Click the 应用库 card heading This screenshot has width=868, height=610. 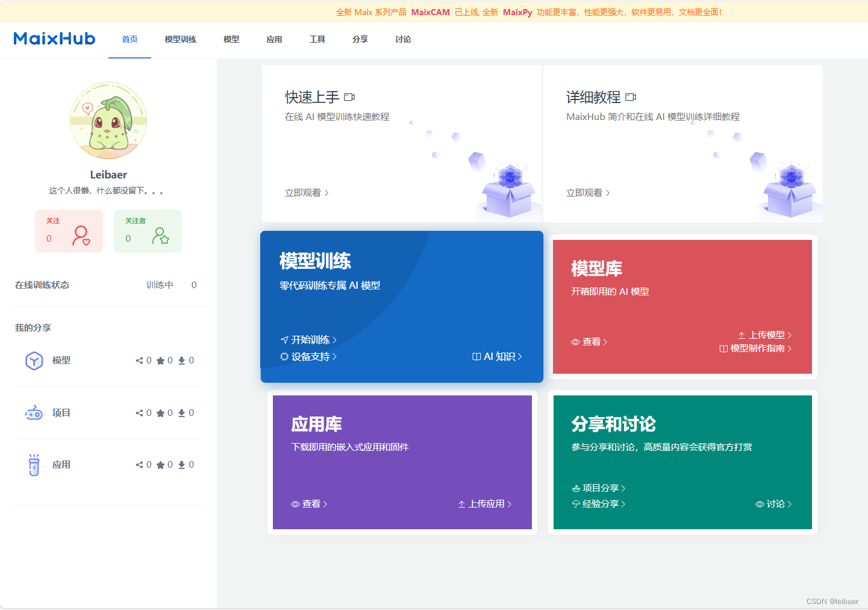click(x=316, y=424)
